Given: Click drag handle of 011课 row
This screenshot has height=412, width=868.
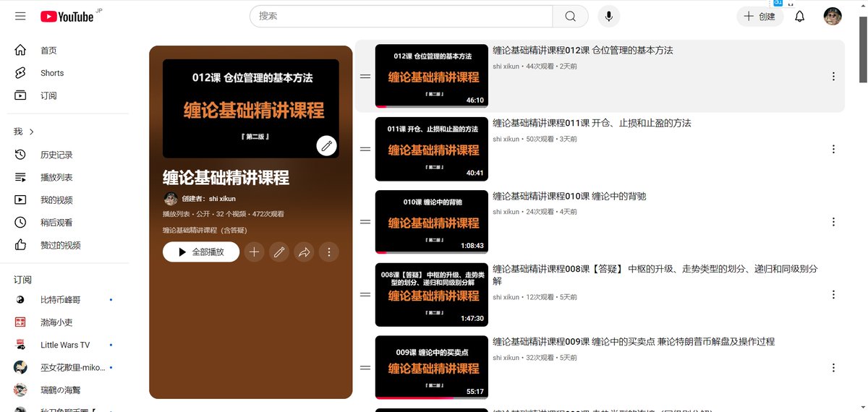Looking at the screenshot, I should pyautogui.click(x=365, y=149).
